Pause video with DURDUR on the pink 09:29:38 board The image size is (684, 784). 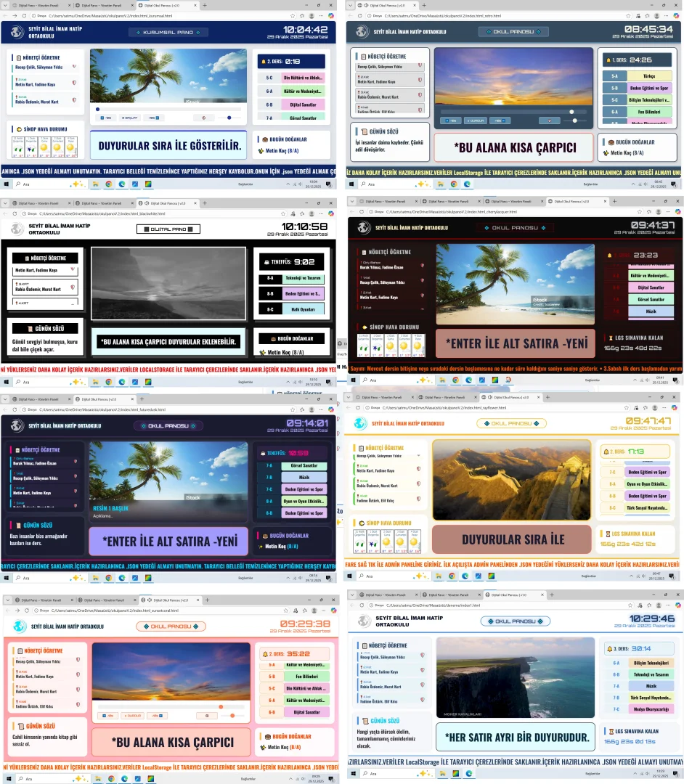(x=132, y=715)
